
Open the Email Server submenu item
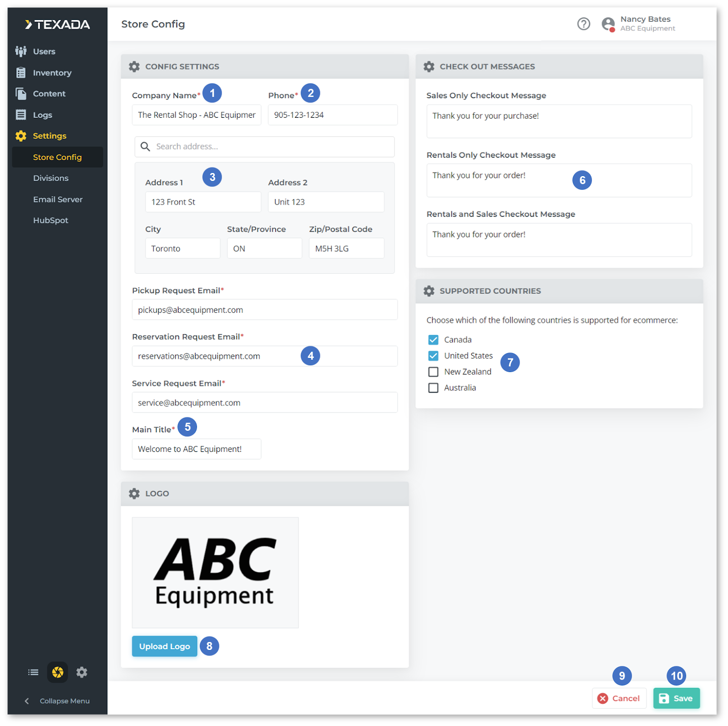(57, 199)
